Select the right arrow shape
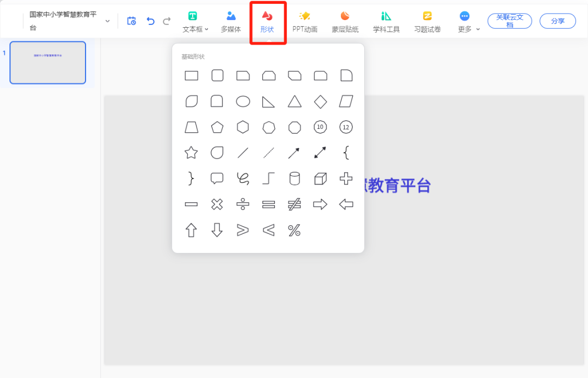 tap(320, 204)
